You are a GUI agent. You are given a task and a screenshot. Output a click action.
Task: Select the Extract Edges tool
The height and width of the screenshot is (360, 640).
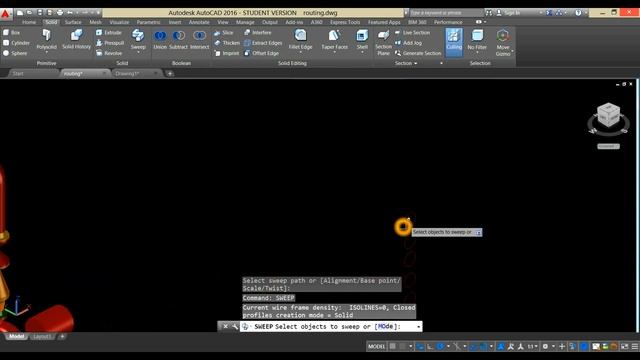point(263,43)
